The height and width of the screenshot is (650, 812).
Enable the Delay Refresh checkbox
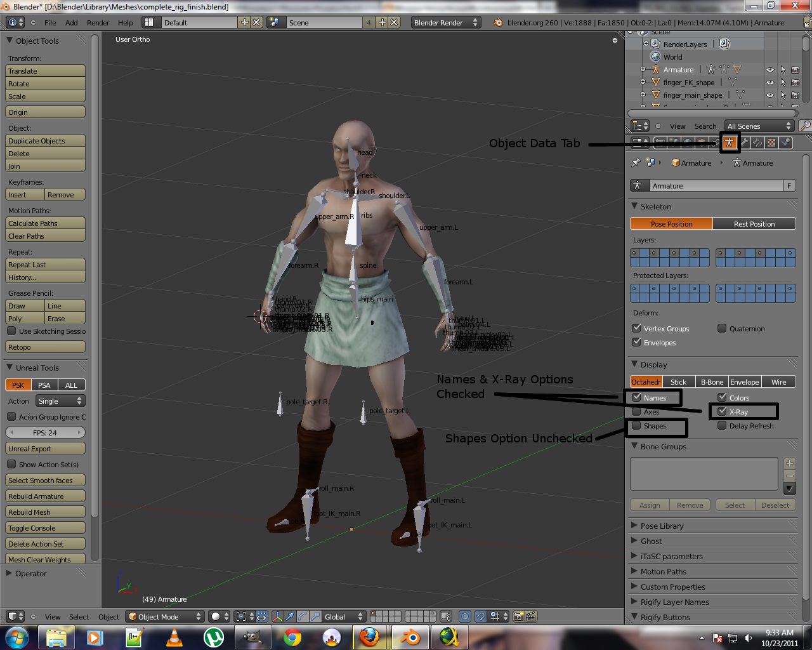click(x=722, y=425)
